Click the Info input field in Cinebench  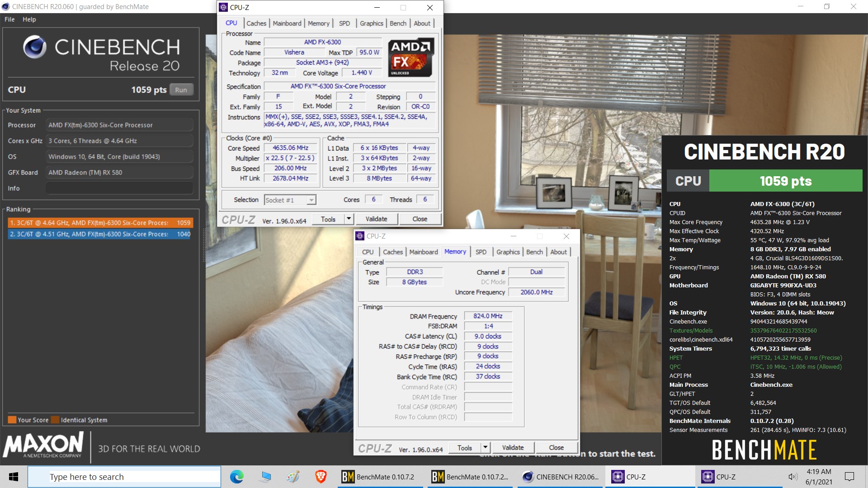pos(119,188)
